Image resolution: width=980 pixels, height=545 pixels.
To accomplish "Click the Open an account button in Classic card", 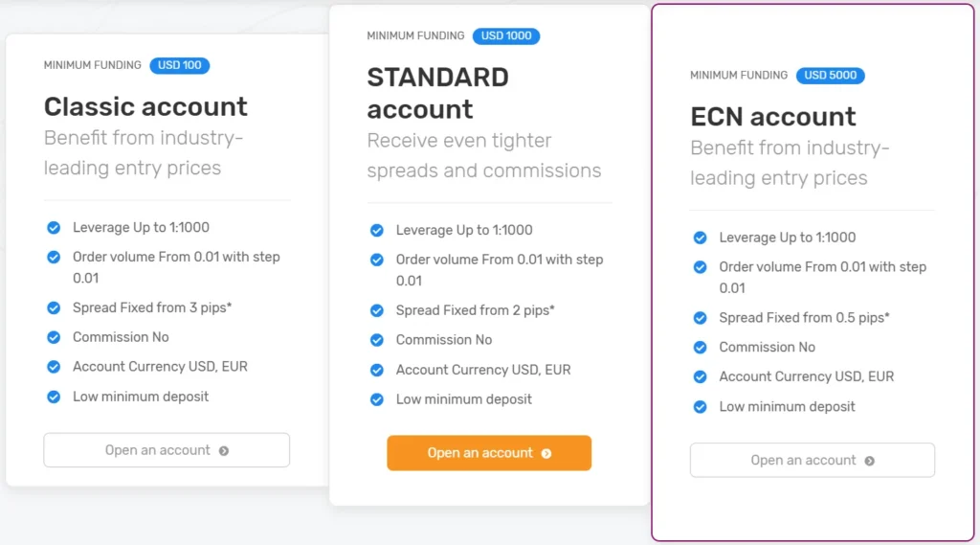I will click(x=166, y=450).
